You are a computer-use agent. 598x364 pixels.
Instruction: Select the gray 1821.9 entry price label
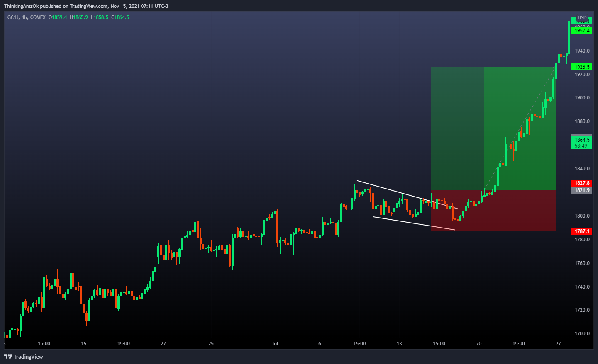(x=581, y=190)
